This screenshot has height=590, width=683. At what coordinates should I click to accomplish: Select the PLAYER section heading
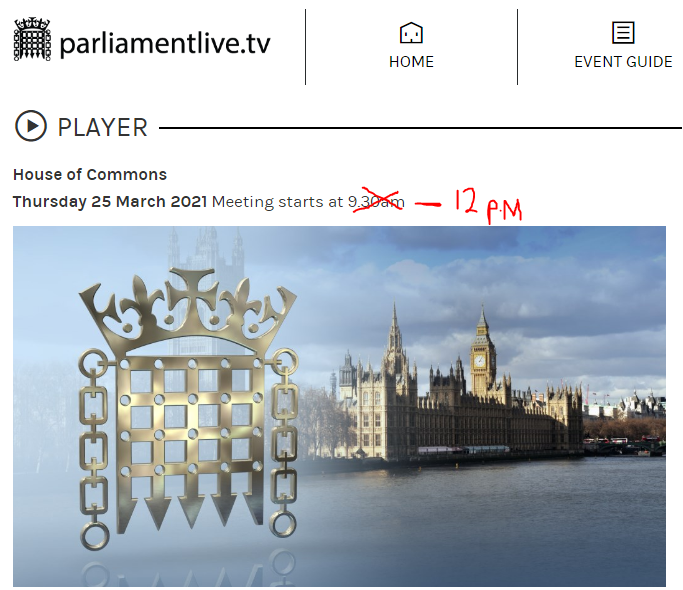[x=102, y=128]
